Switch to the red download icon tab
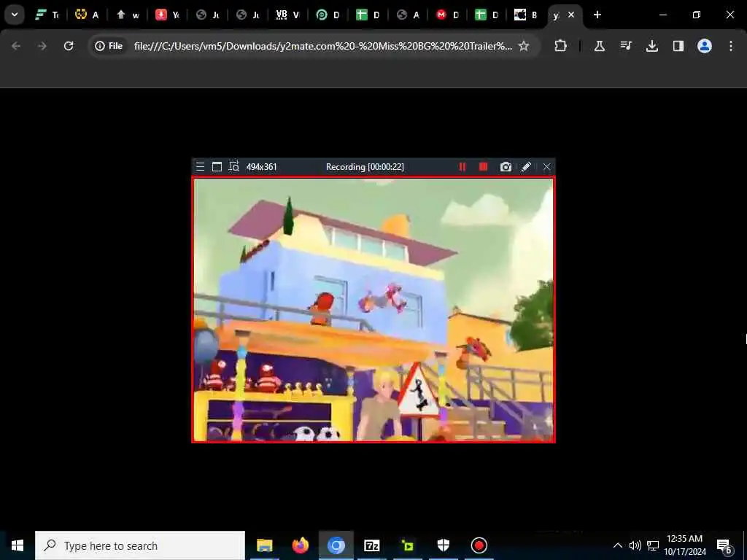747x560 pixels. point(168,15)
